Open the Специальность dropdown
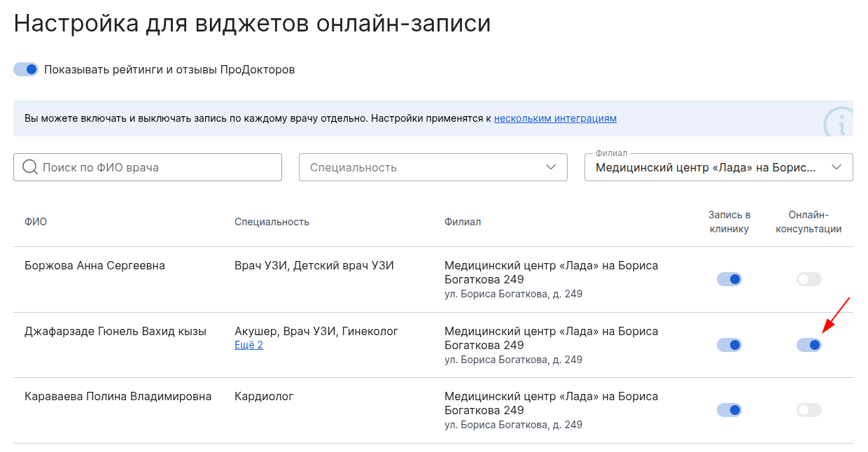 [433, 167]
